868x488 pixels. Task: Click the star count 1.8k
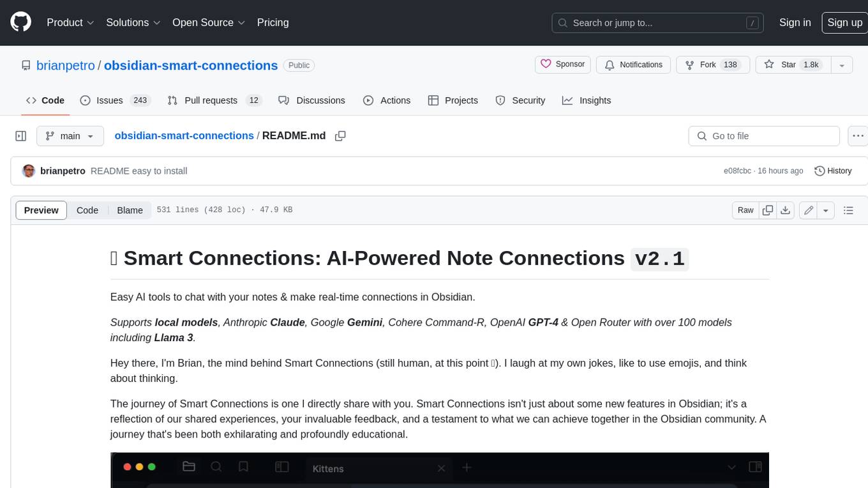811,65
